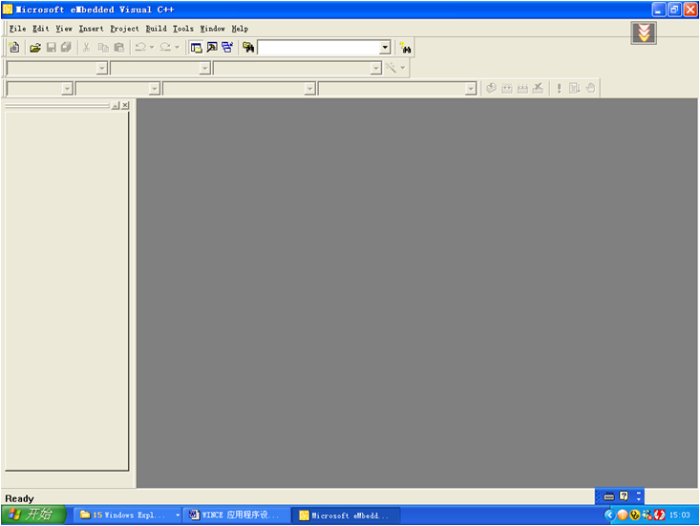Expand the leftmost dropdown in the third toolbar row
This screenshot has width=700, height=526.
[x=67, y=88]
